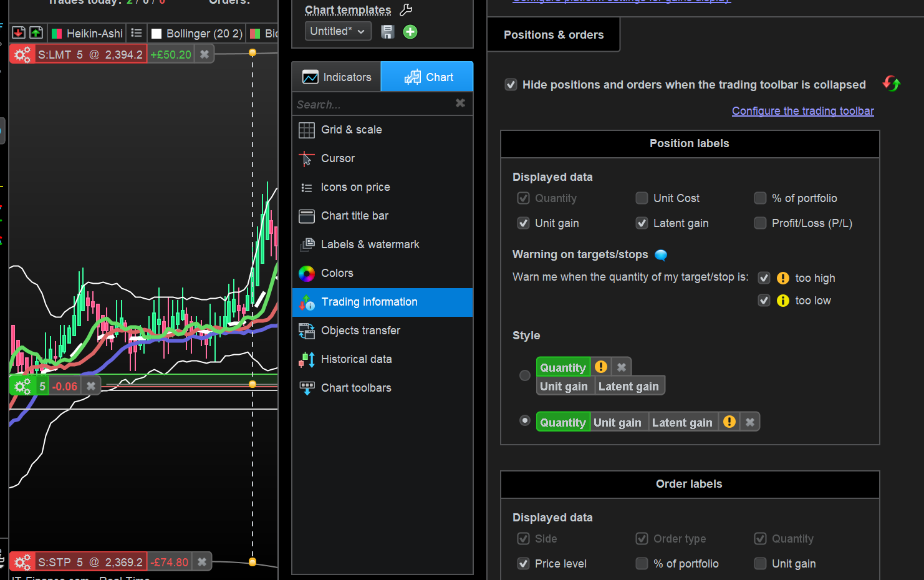Clear the settings search field

pos(460,104)
